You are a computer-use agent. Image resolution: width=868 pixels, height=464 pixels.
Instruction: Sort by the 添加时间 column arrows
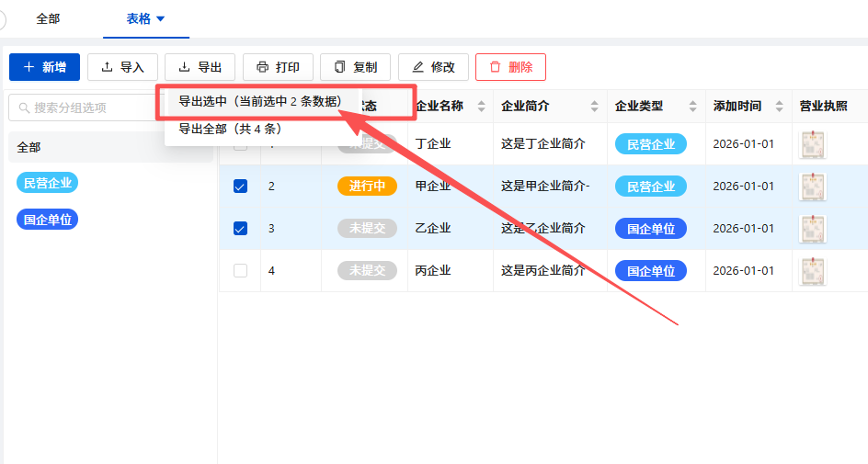(x=780, y=107)
